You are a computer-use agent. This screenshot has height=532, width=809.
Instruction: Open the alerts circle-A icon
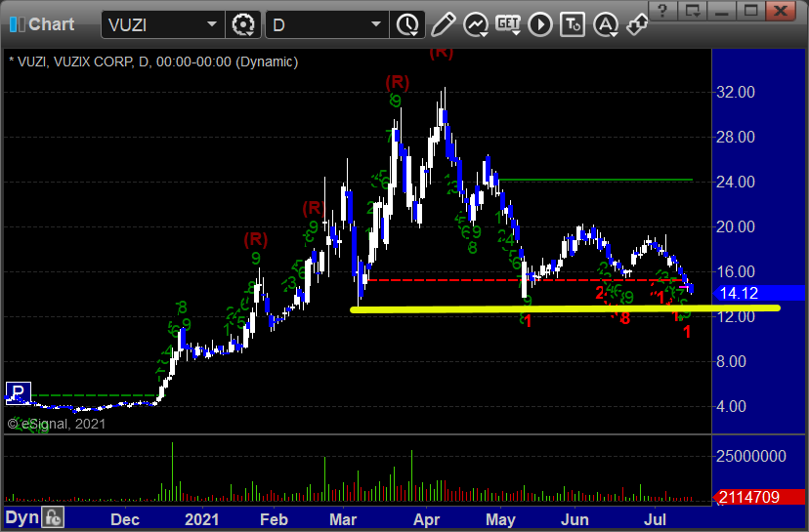(605, 24)
